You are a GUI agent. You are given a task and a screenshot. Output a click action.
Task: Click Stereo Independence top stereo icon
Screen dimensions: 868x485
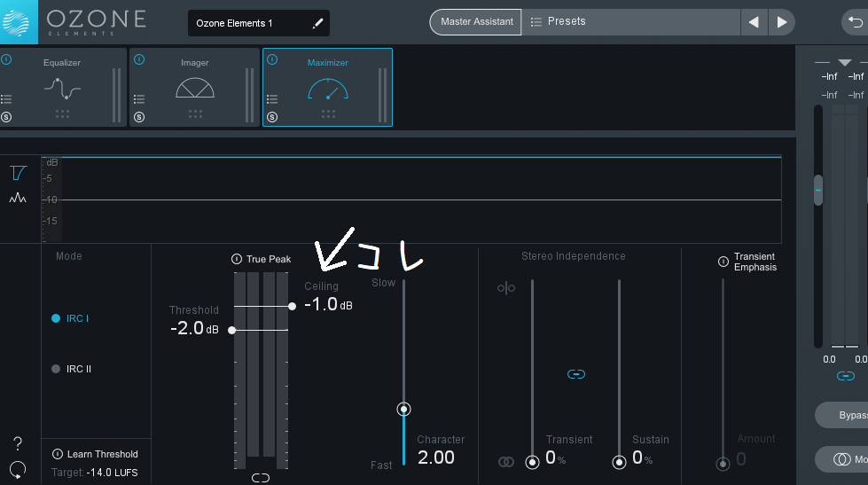[x=506, y=288]
